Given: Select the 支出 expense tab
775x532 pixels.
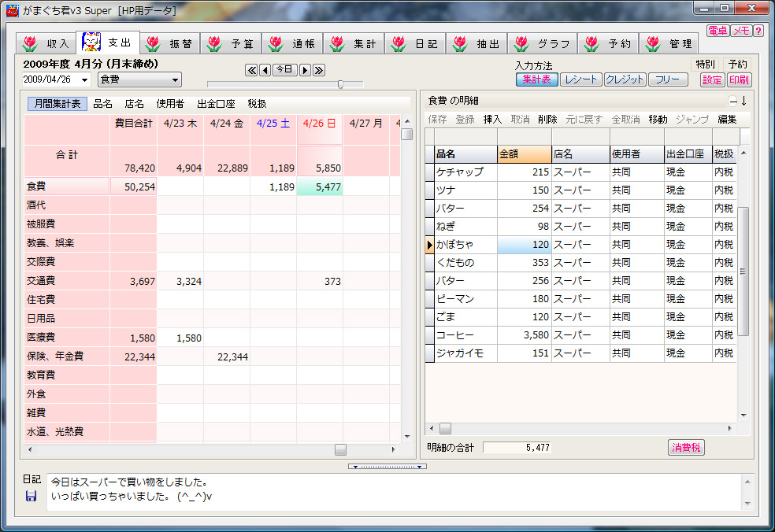Looking at the screenshot, I should click(x=108, y=42).
